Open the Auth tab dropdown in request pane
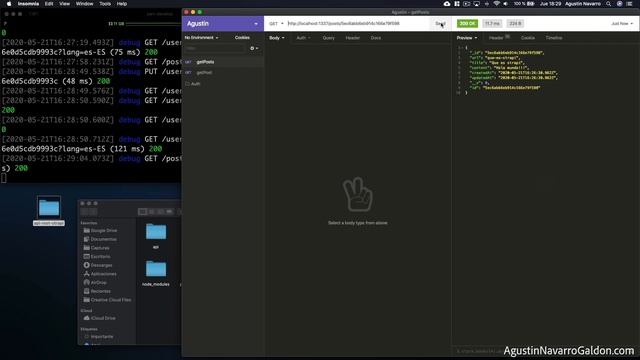This screenshot has height=360, width=640. tap(303, 38)
